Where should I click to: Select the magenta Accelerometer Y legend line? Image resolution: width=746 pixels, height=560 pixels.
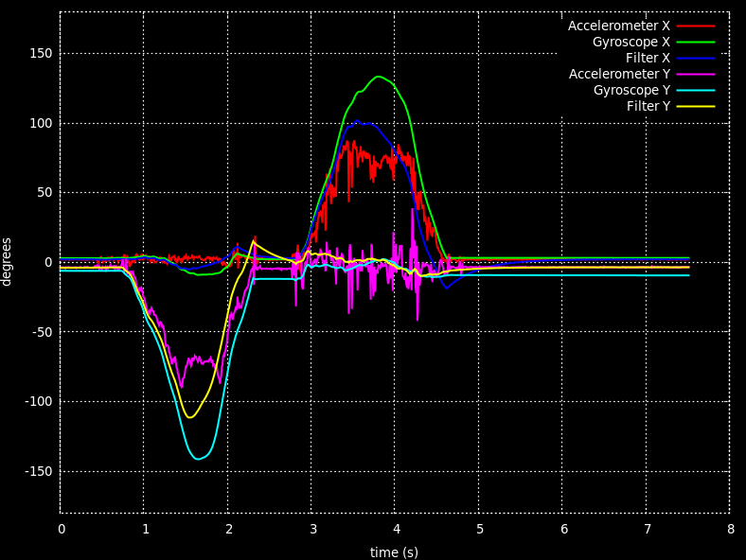(x=696, y=74)
